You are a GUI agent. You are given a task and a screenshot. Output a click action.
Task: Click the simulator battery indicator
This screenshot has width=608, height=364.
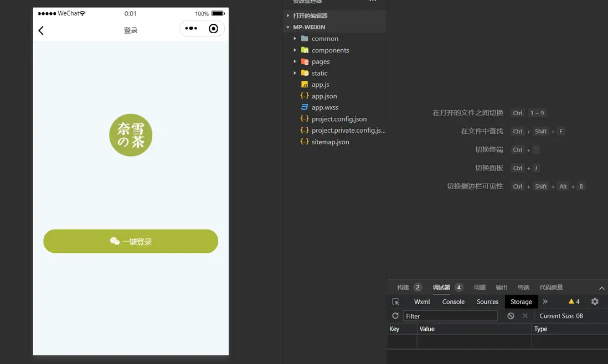pos(218,13)
